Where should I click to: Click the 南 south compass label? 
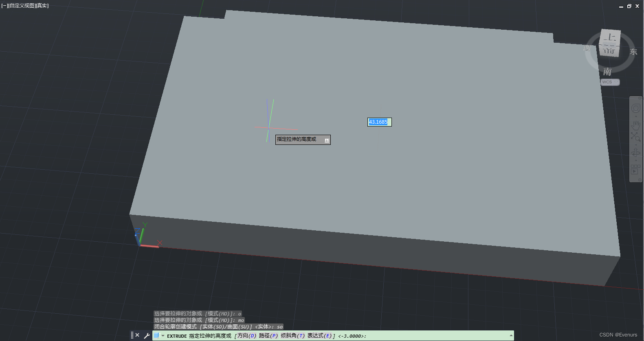click(x=607, y=72)
